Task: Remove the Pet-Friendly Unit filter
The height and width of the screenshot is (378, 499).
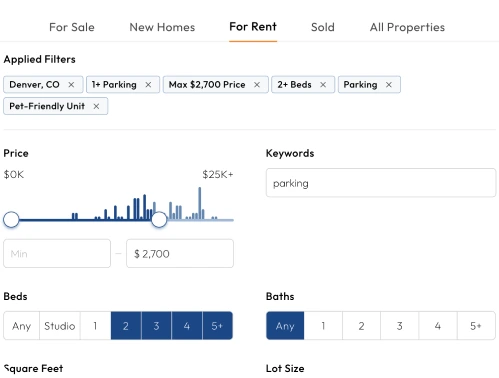Action: pyautogui.click(x=96, y=106)
